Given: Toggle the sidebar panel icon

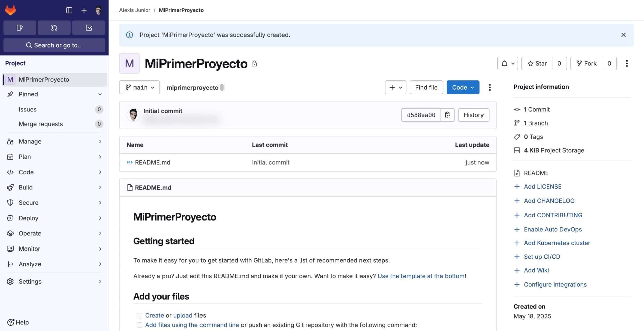Looking at the screenshot, I should pos(69,10).
